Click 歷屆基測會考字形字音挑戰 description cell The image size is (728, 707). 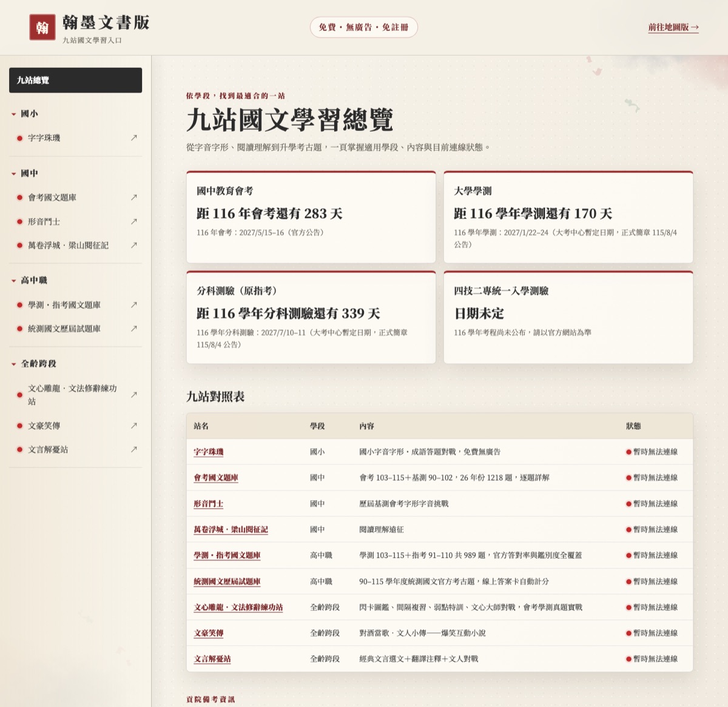(x=404, y=504)
